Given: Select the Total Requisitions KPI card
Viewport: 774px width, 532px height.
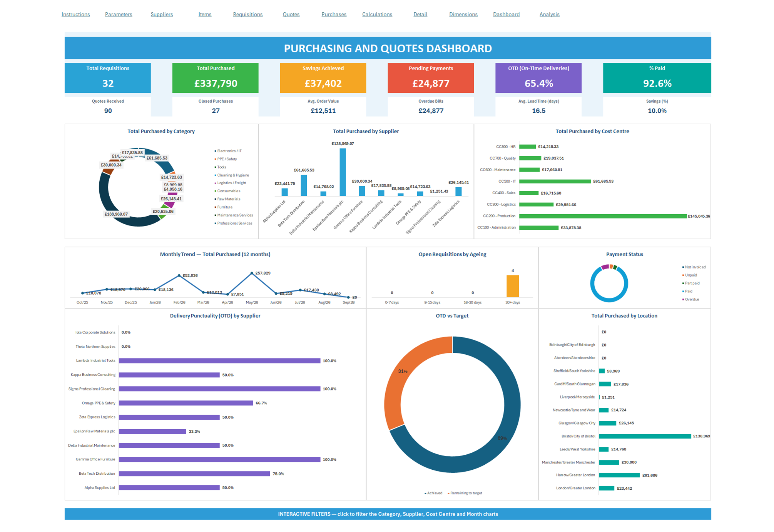Looking at the screenshot, I should [108, 78].
